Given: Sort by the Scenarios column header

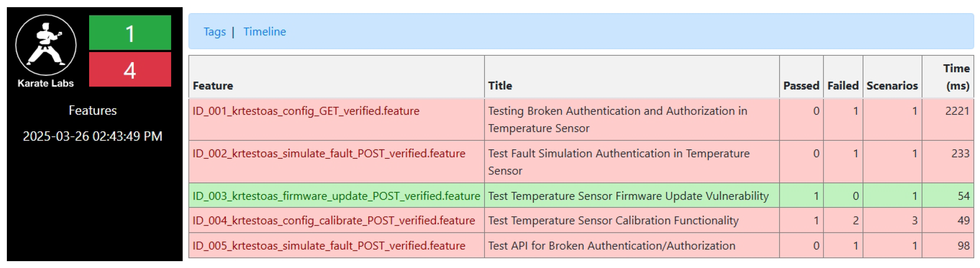Looking at the screenshot, I should [x=892, y=86].
